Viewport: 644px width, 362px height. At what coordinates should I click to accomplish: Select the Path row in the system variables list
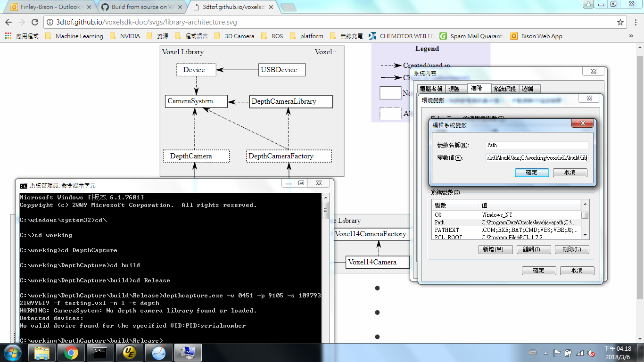[x=507, y=222]
